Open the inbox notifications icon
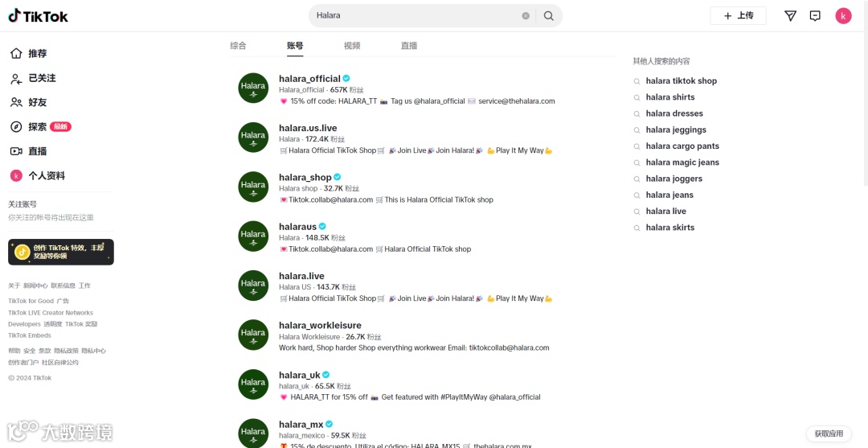The height and width of the screenshot is (448, 868). click(x=815, y=16)
